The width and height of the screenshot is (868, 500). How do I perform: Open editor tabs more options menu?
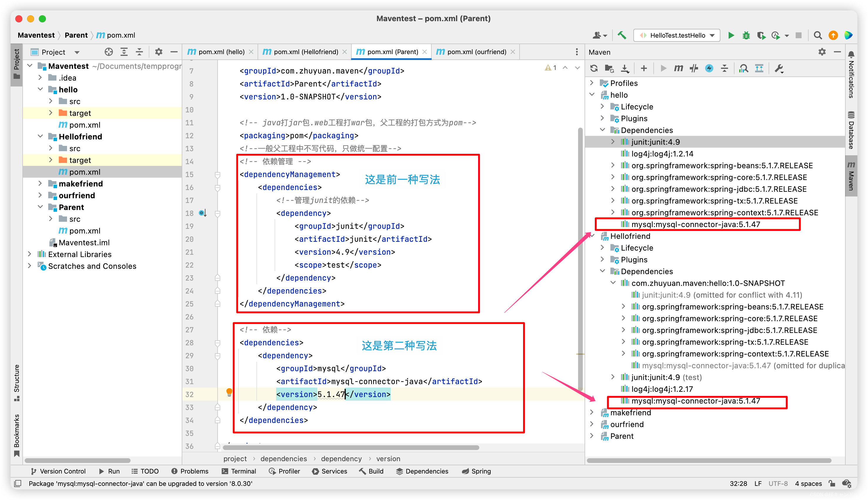[x=577, y=52]
